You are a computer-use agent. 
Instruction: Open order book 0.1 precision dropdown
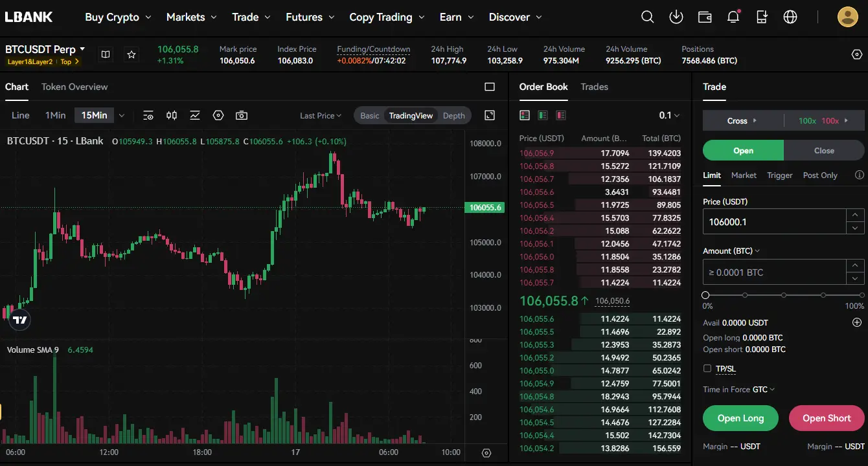tap(670, 115)
